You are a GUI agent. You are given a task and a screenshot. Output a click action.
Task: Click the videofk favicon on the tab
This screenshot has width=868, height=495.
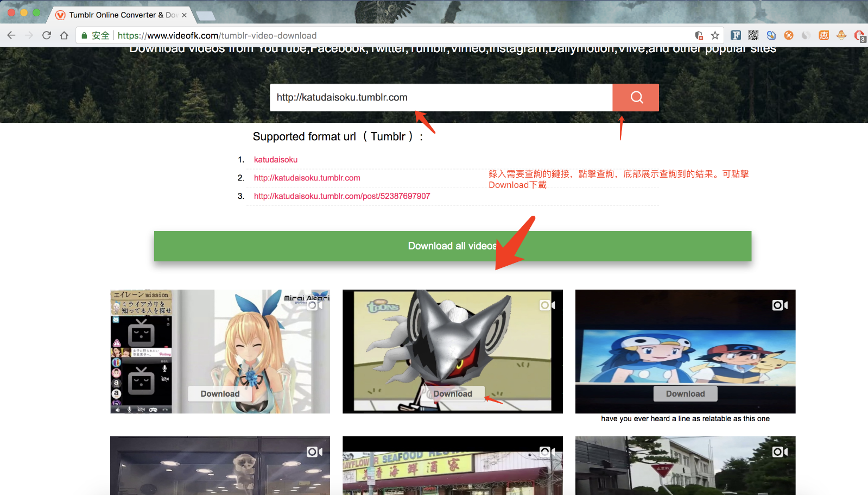tap(60, 15)
